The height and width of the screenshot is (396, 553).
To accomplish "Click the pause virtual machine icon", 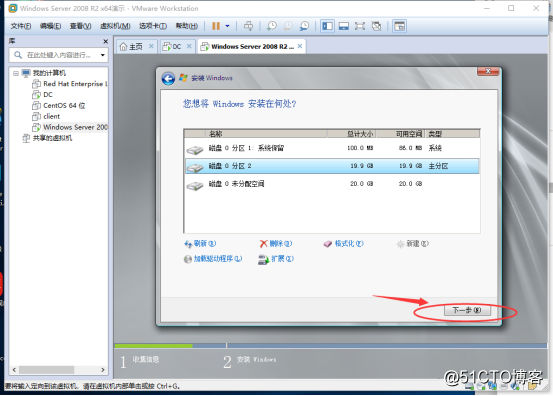I will tap(216, 26).
